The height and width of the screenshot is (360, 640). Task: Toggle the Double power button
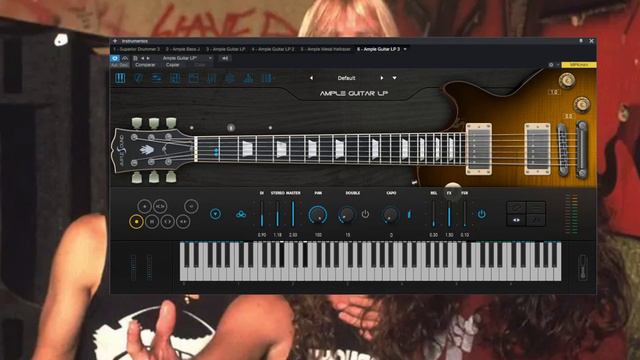coord(365,214)
